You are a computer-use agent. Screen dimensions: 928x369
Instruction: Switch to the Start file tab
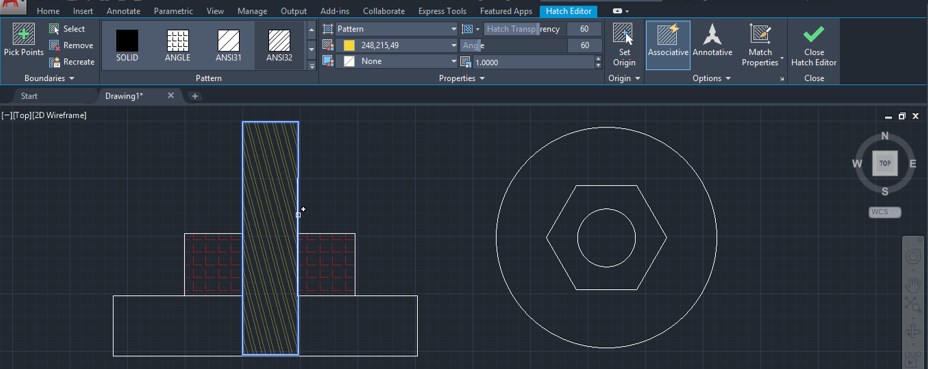pos(30,95)
